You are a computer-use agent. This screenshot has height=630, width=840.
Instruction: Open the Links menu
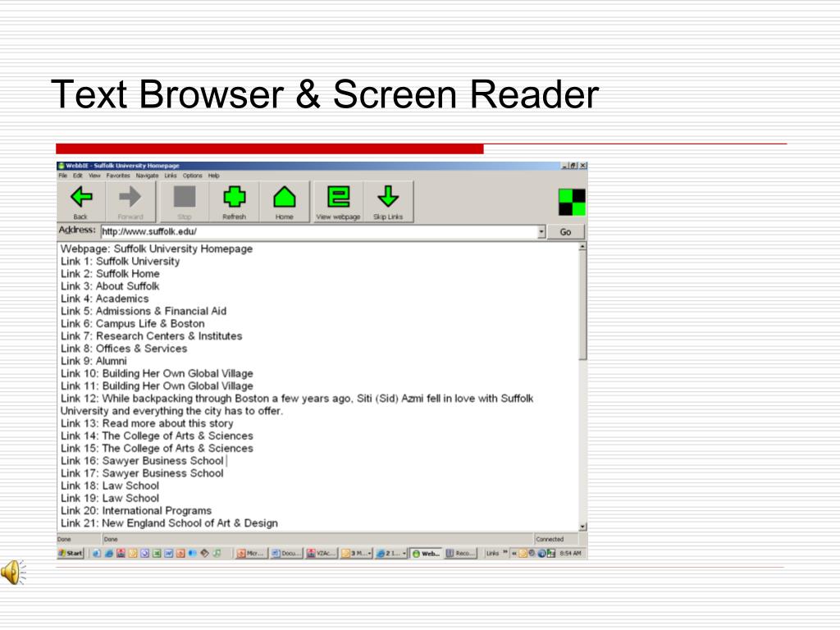click(171, 176)
